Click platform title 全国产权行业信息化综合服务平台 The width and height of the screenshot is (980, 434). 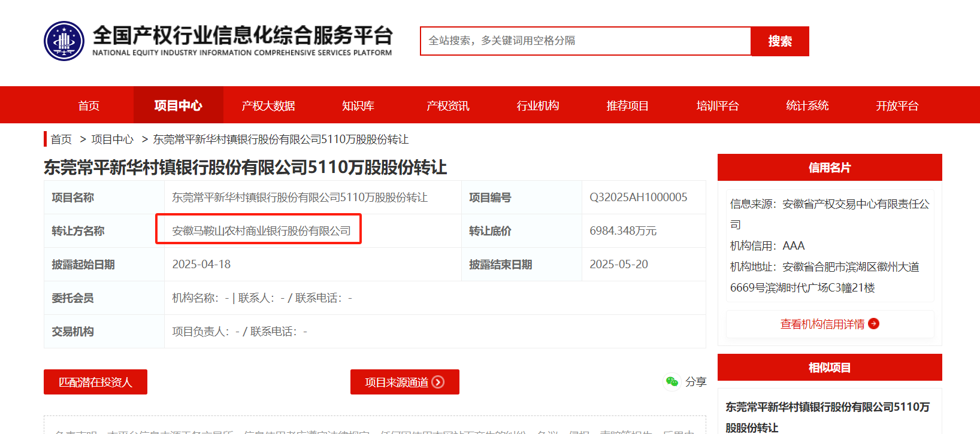243,35
